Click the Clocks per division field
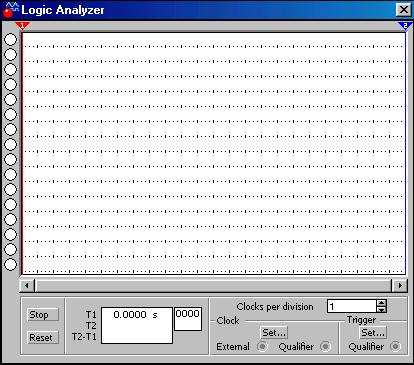This screenshot has height=365, width=414. [352, 306]
